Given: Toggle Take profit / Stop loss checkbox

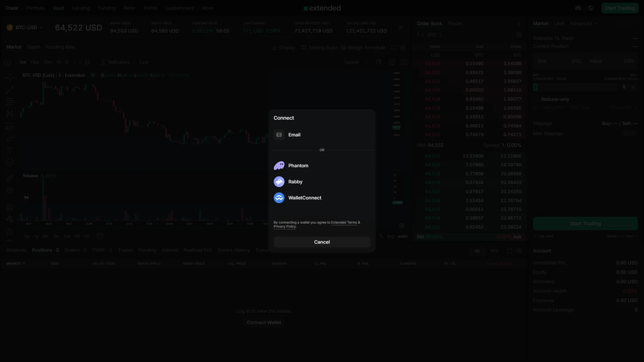Looking at the screenshot, I should point(536,107).
